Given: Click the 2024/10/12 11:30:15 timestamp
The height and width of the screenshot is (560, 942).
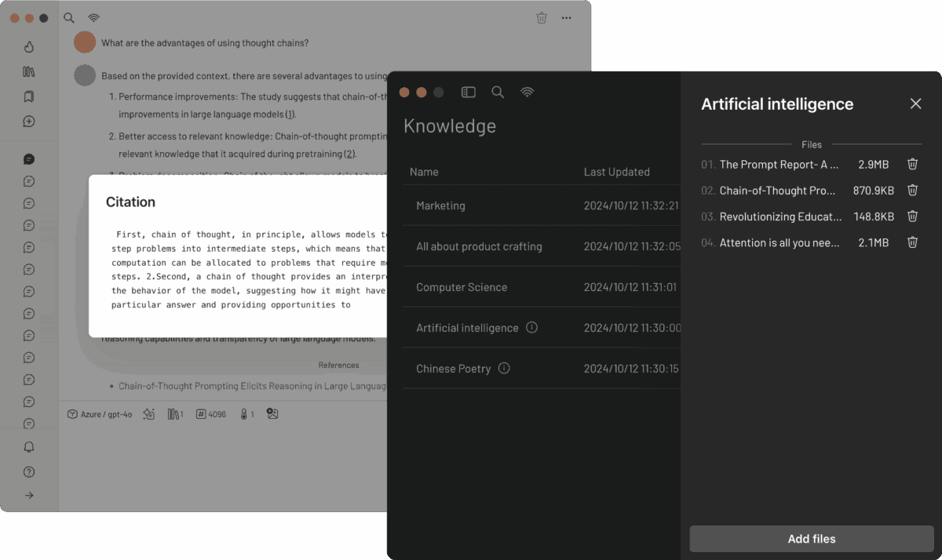Looking at the screenshot, I should click(x=632, y=369).
